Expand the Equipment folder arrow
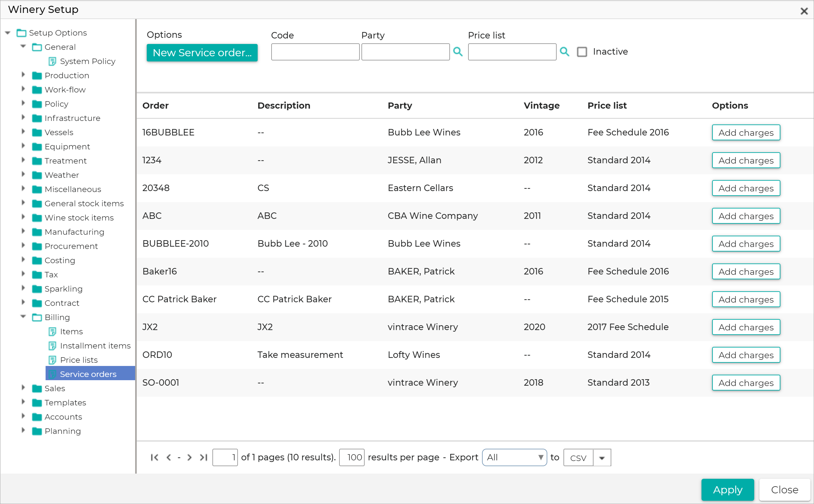This screenshot has width=814, height=504. point(23,146)
